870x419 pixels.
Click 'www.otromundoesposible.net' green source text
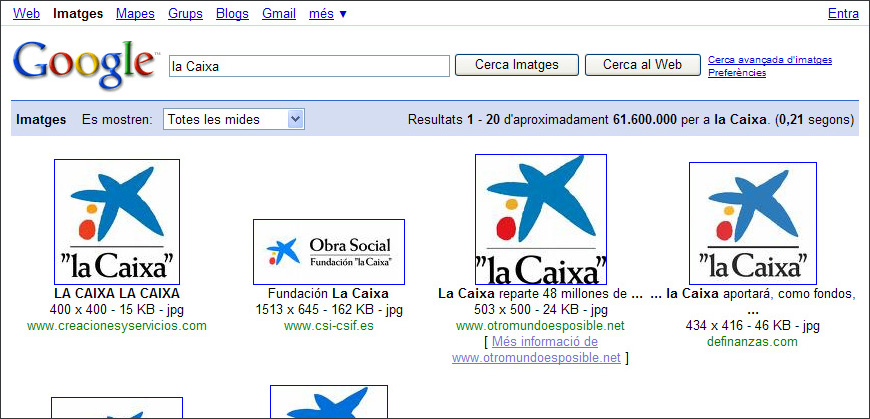pos(540,325)
